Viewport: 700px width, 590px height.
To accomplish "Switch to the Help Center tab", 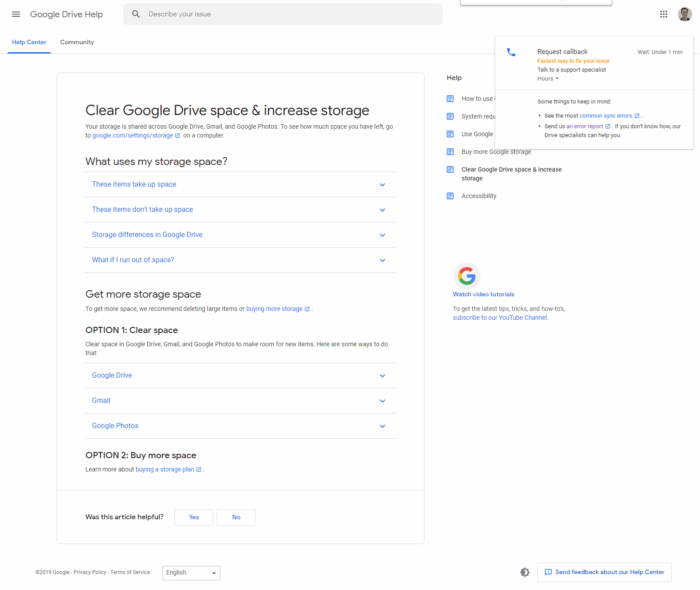I will [x=29, y=42].
